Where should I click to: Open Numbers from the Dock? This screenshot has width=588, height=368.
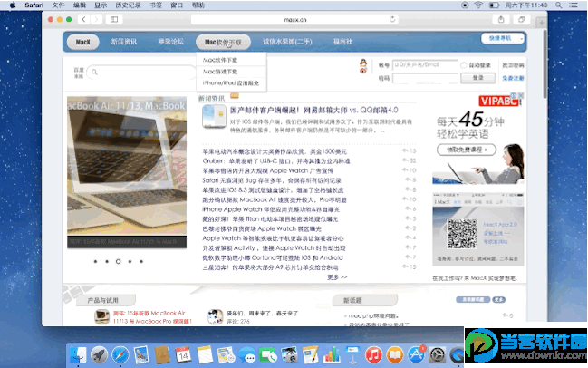pos(332,355)
